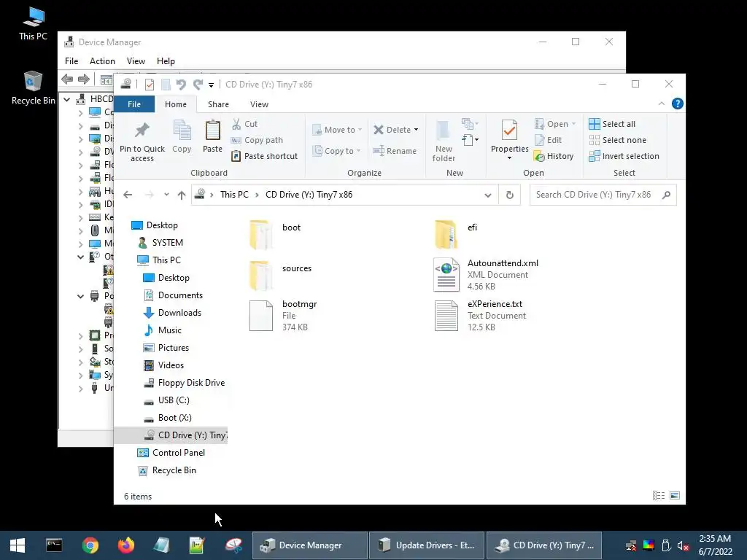Switch to Details view icon in status bar
This screenshot has height=560, width=747.
pyautogui.click(x=659, y=496)
